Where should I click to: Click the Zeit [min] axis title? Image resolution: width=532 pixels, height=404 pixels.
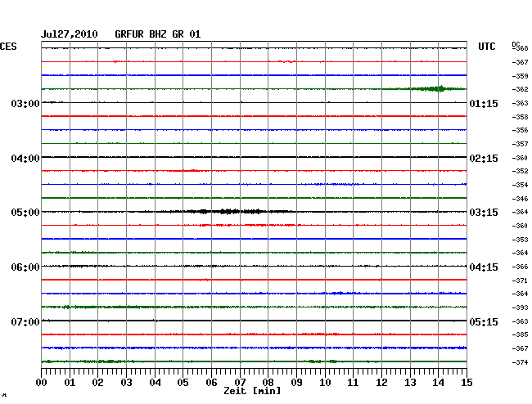252,391
